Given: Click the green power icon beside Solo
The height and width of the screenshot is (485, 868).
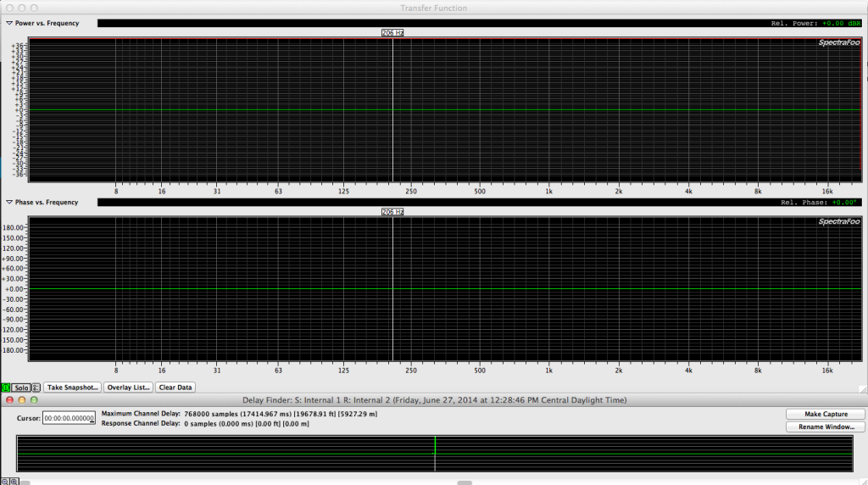Looking at the screenshot, I should click(x=5, y=387).
